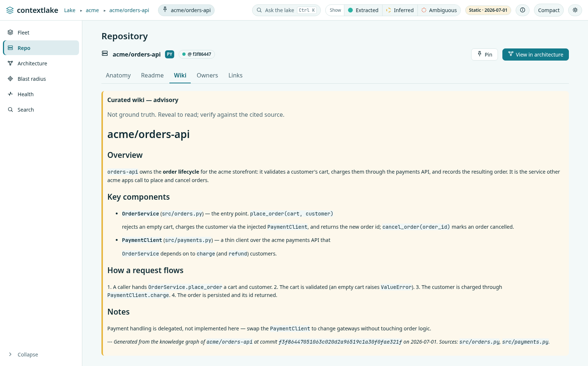This screenshot has height=366, width=588.
Task: Select the Repo sidebar item
Action: click(41, 48)
